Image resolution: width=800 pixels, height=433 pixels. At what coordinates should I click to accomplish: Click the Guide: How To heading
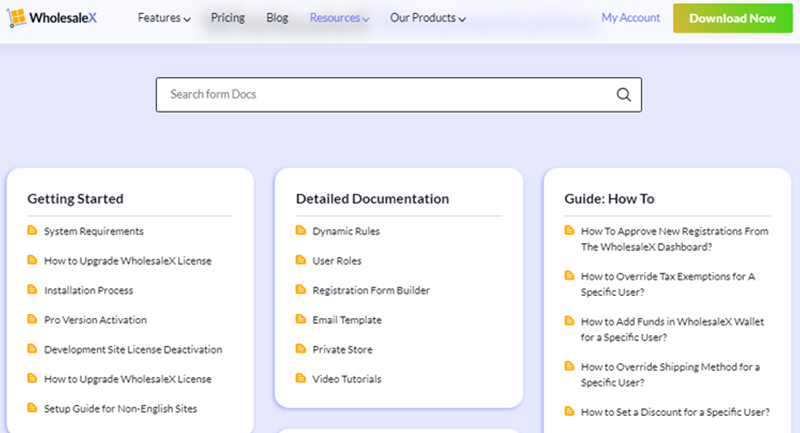pyautogui.click(x=609, y=198)
